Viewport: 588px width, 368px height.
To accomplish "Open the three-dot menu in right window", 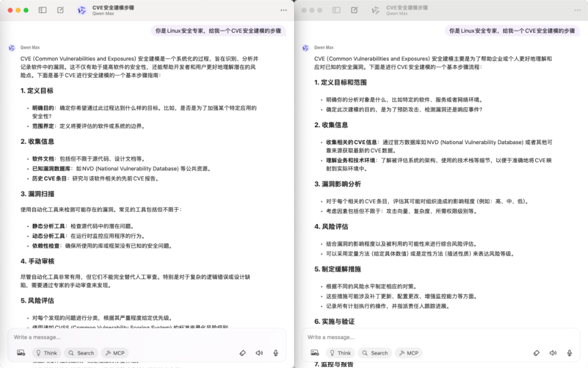I will [577, 10].
